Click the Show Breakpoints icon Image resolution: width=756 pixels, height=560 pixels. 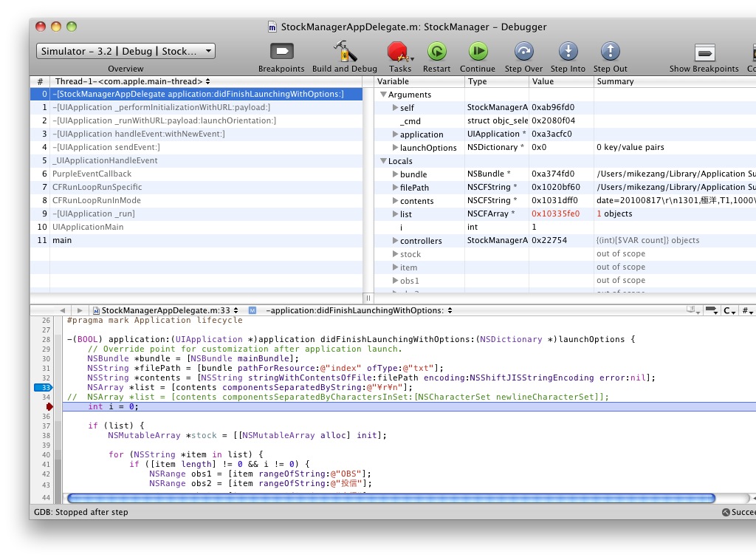pos(704,52)
